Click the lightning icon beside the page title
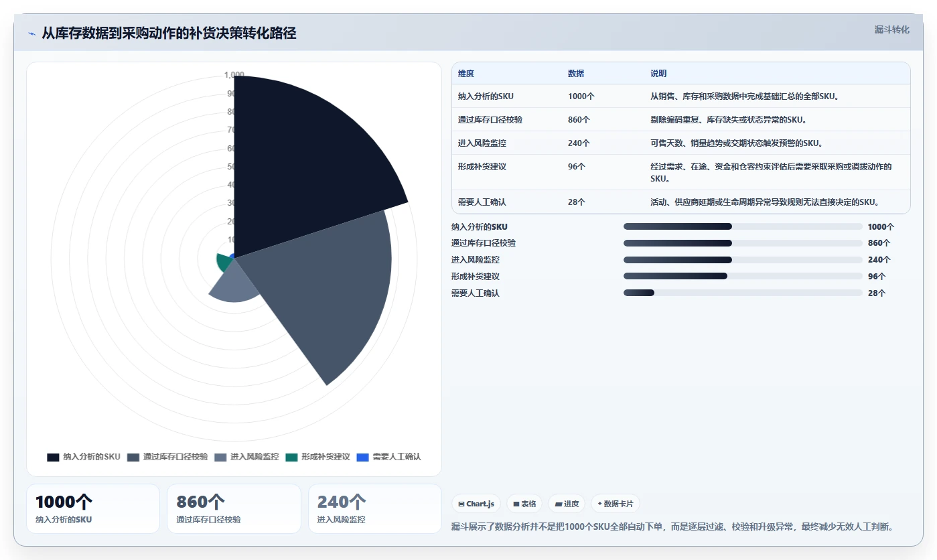Viewport: 937px width, 560px height. coord(31,33)
